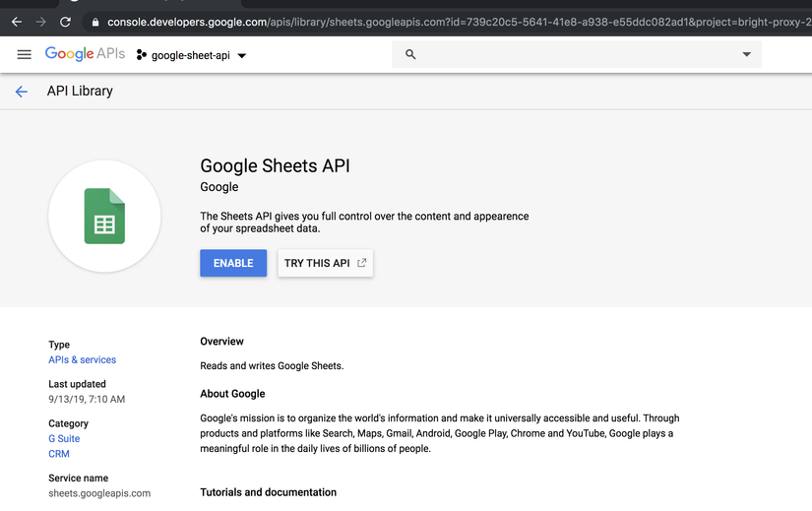Open the CRM category link
The image size is (812, 511).
[x=59, y=454]
